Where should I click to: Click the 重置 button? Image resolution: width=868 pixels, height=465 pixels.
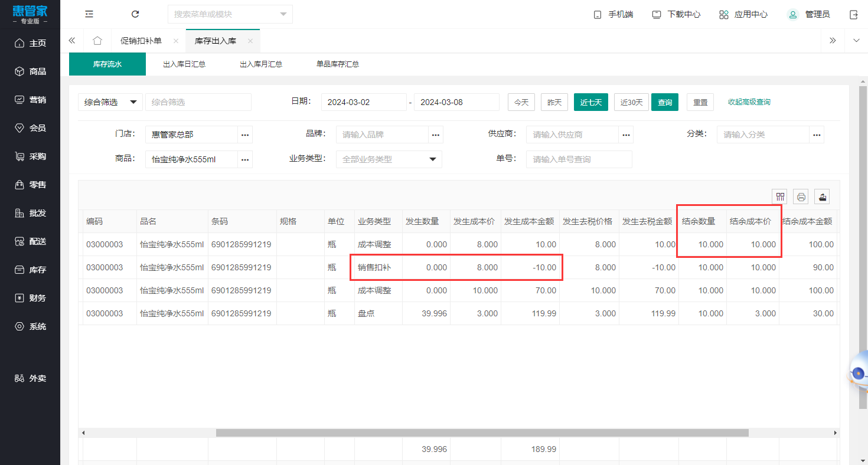[x=700, y=102]
